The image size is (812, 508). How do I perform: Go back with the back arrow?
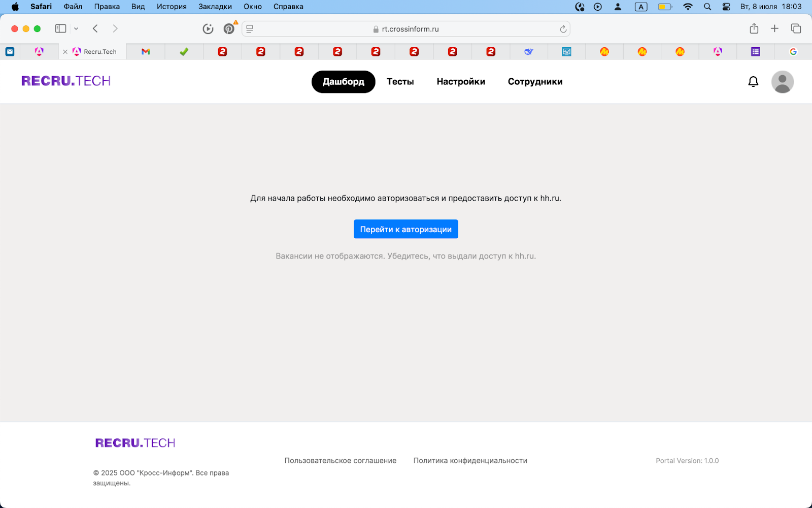pyautogui.click(x=95, y=28)
